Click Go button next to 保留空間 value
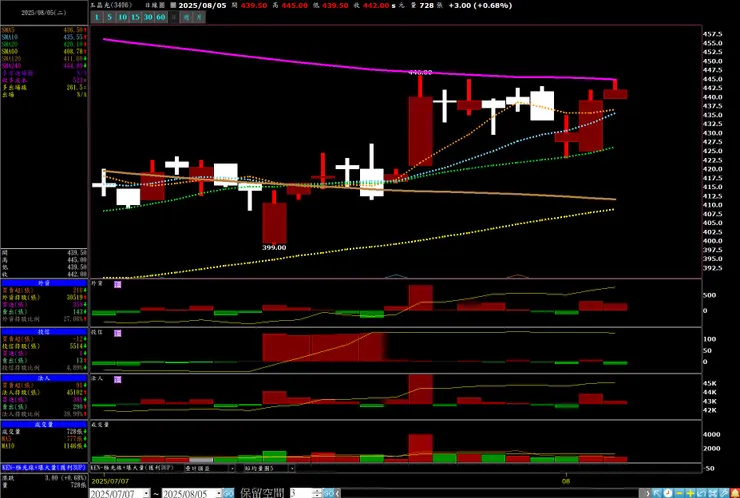 point(329,493)
